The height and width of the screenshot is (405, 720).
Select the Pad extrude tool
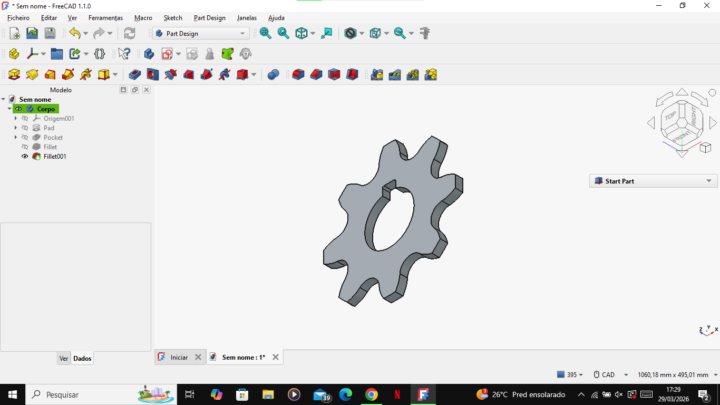(14, 74)
